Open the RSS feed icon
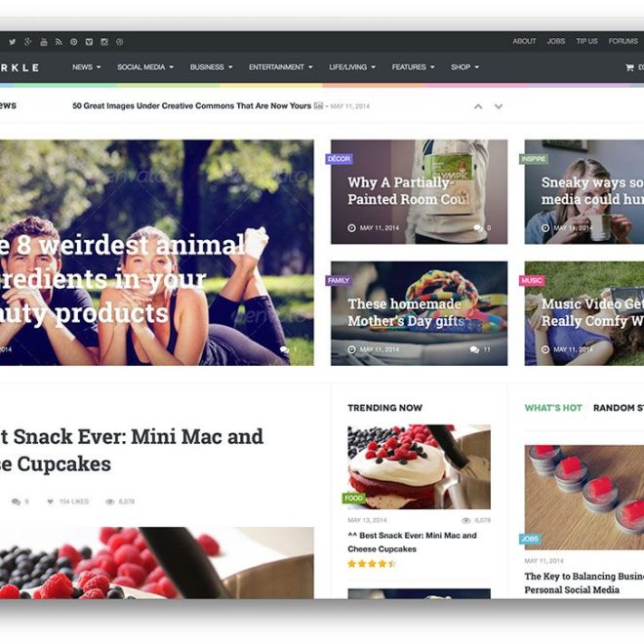 click(59, 42)
